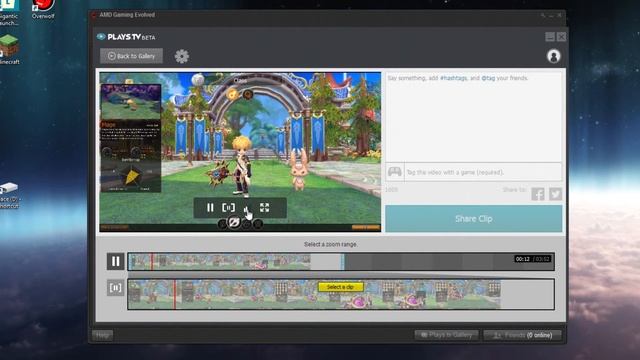Viewport: 640px width, 360px height.
Task: Minimize the Plays.tv inner window
Action: (x=550, y=37)
